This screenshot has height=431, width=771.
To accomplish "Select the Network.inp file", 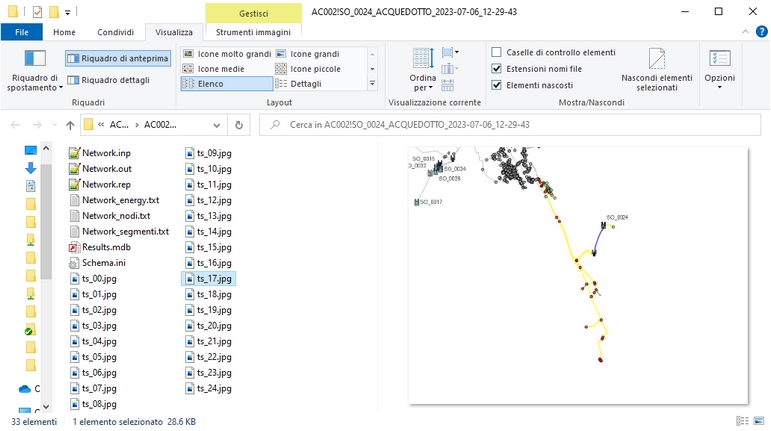I will coord(106,153).
